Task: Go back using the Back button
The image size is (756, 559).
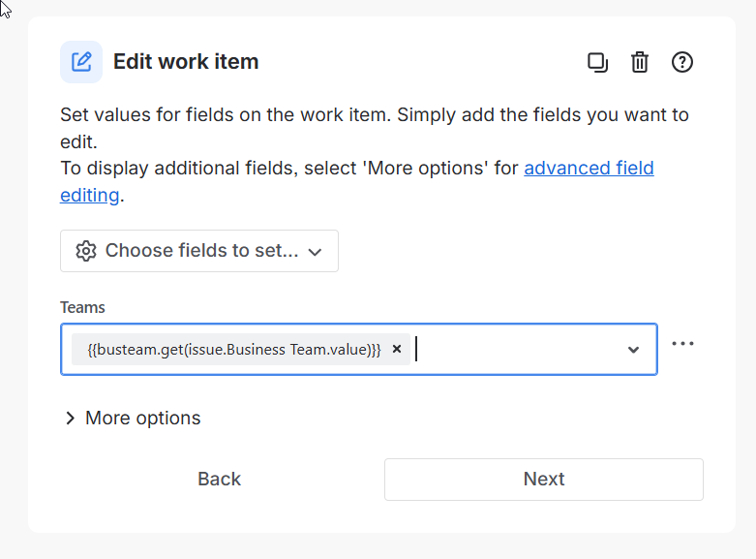Action: (x=219, y=479)
